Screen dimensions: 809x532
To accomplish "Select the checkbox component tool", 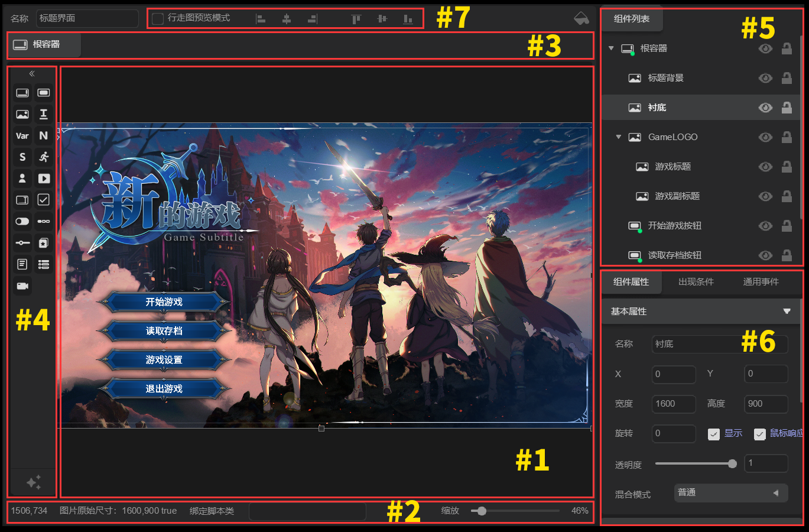I will pyautogui.click(x=44, y=200).
